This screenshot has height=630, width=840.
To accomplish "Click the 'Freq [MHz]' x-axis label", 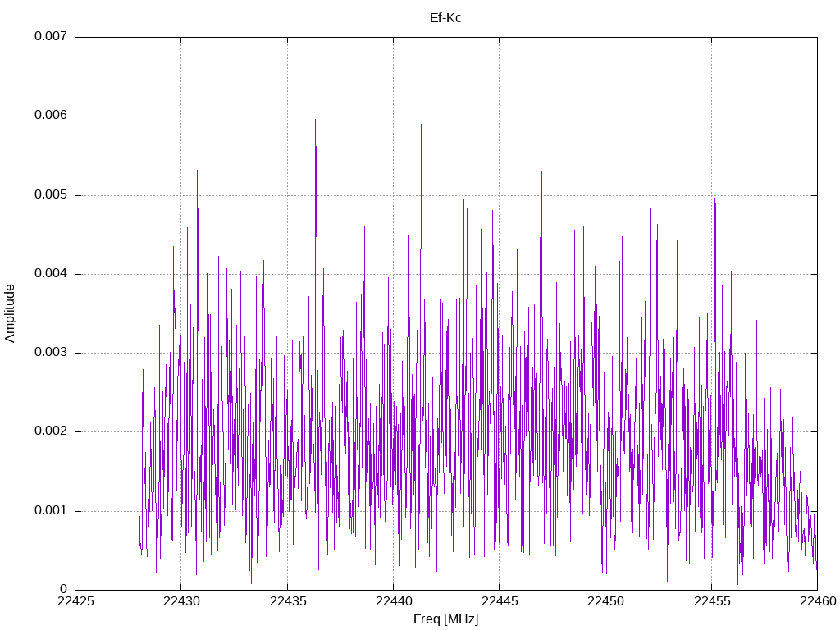I will (x=445, y=619).
